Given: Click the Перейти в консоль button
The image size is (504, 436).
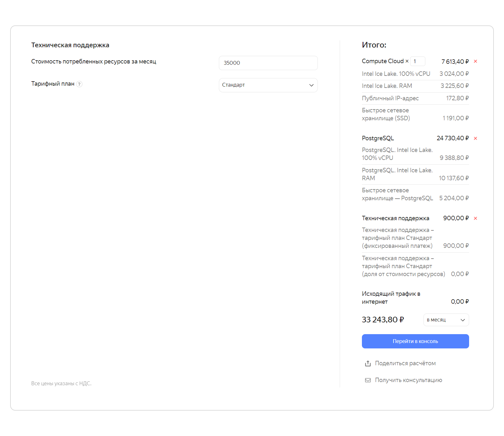Looking at the screenshot, I should [x=415, y=341].
